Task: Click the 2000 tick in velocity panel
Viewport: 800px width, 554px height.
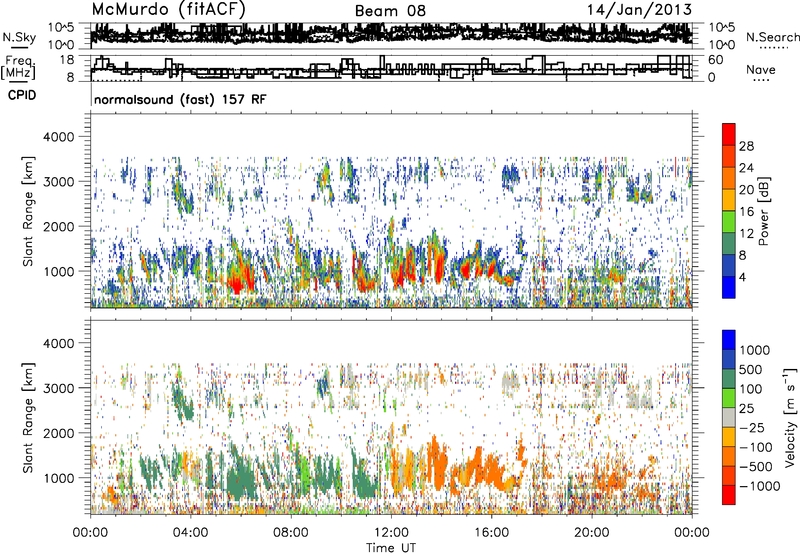Action: 61,433
